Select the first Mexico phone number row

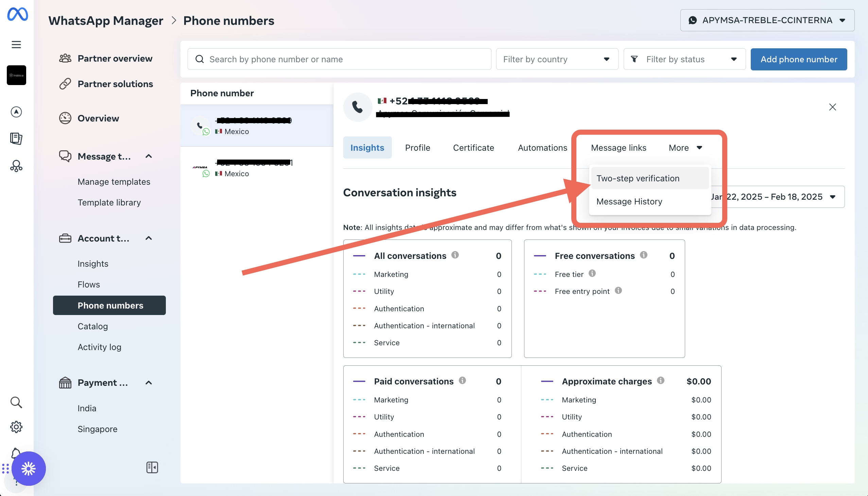(x=257, y=126)
